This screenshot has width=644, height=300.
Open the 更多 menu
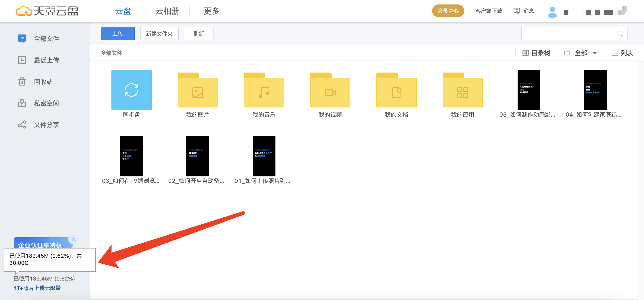point(211,11)
